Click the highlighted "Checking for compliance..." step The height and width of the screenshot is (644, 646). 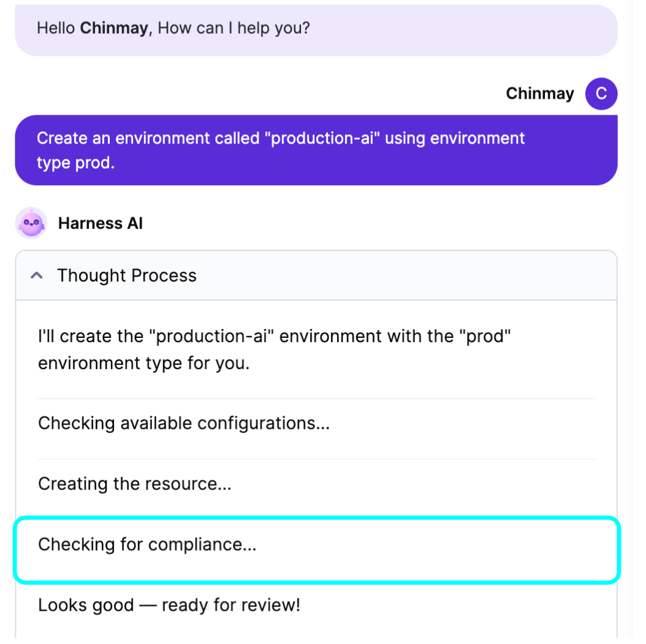(x=317, y=550)
